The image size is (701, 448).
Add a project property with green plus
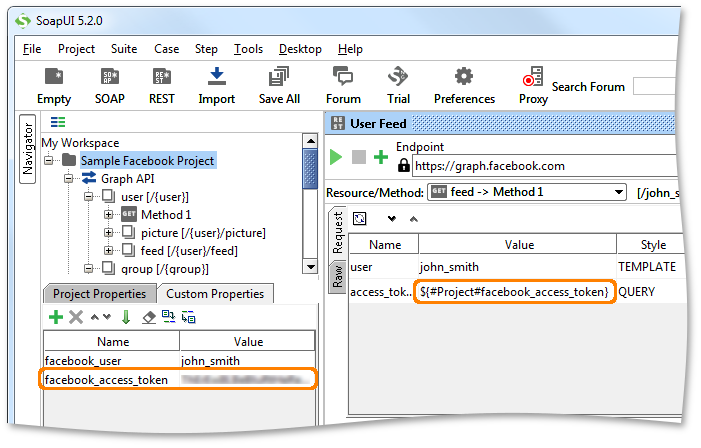click(56, 317)
